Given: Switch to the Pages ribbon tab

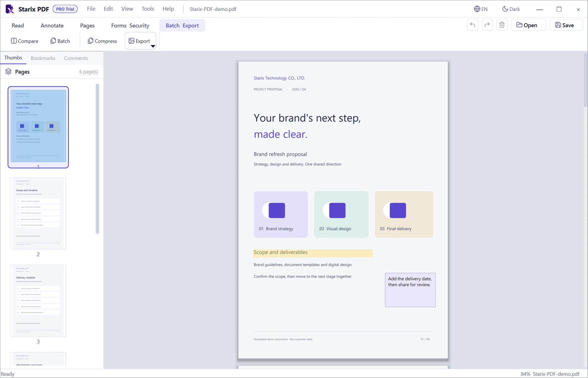Looking at the screenshot, I should click(x=87, y=25).
